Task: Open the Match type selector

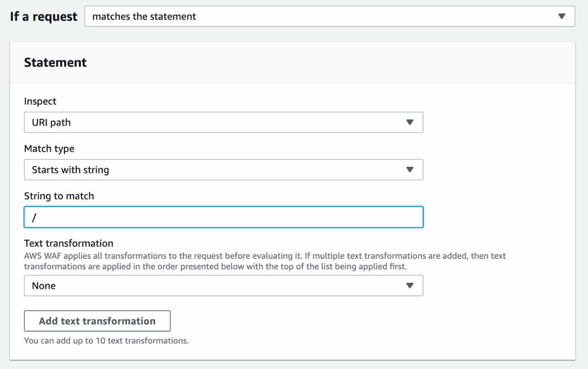Action: click(223, 170)
